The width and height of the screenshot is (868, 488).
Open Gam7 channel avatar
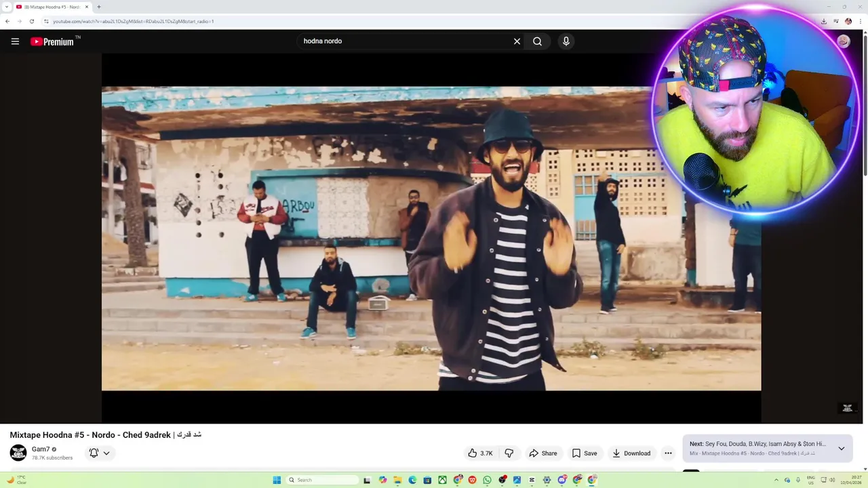pos(18,453)
